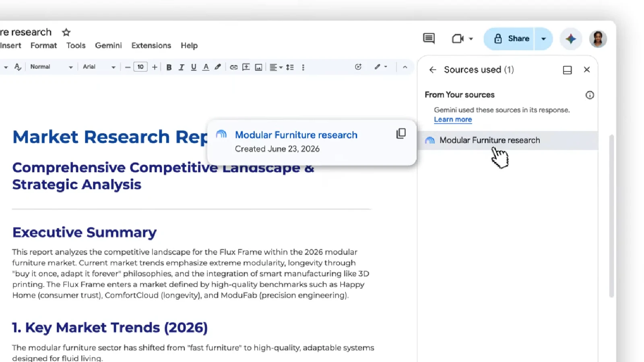Click the info icon next to From Your sources
644x362 pixels.
590,95
